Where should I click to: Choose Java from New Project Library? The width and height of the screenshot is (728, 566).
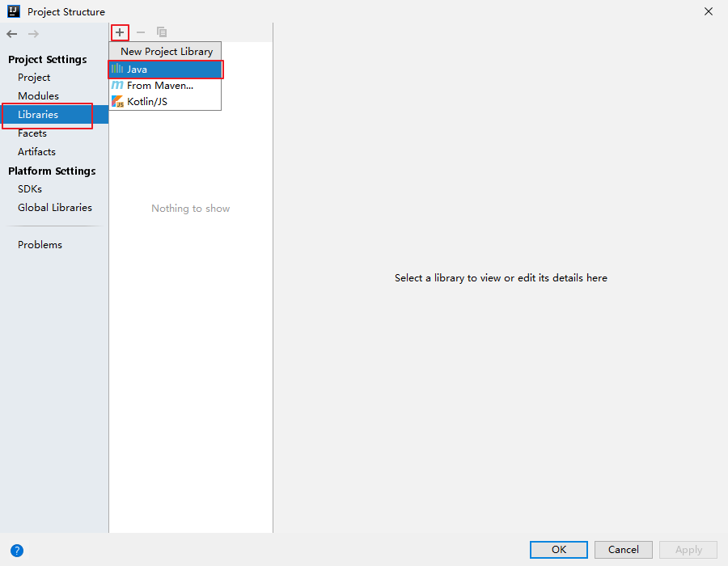[x=165, y=70]
